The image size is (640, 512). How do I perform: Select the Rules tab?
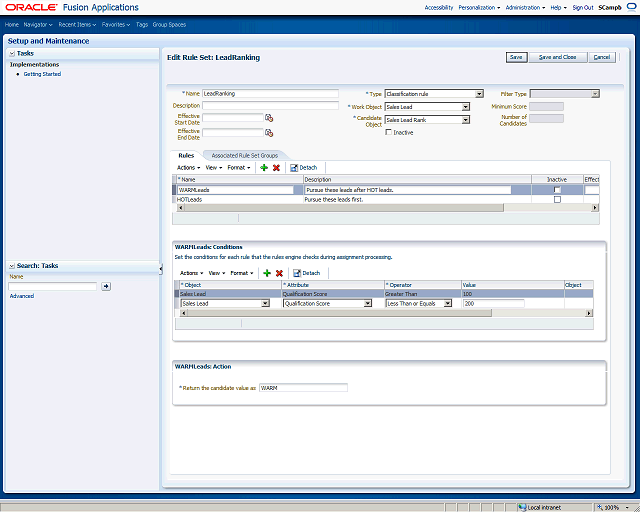186,156
